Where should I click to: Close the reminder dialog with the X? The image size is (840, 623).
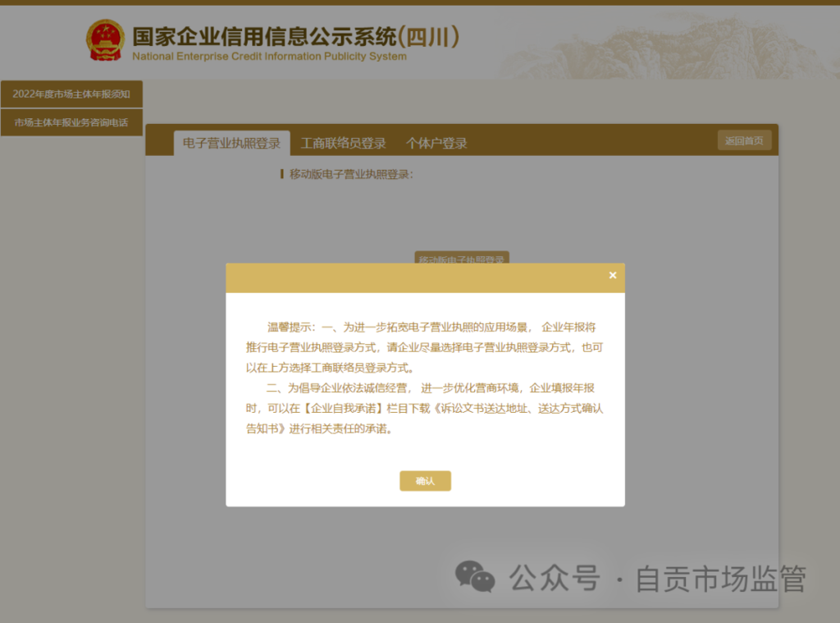click(x=612, y=276)
